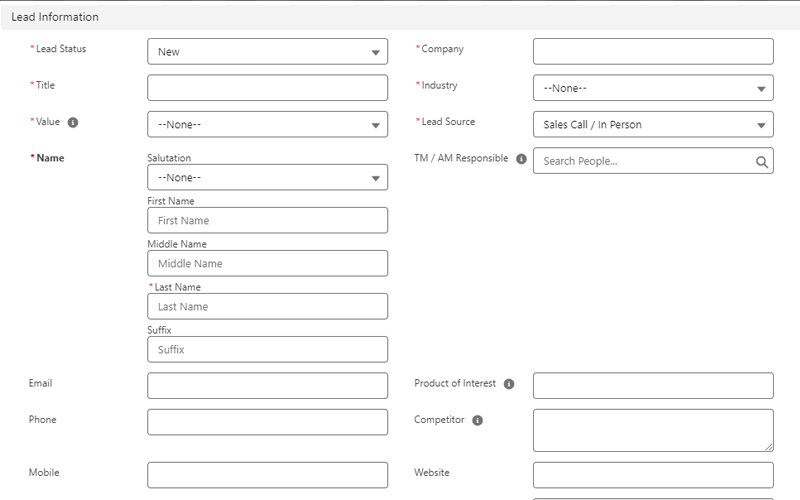800x500 pixels.
Task: Click the TM / AM Responsible info icon
Action: pyautogui.click(x=521, y=159)
